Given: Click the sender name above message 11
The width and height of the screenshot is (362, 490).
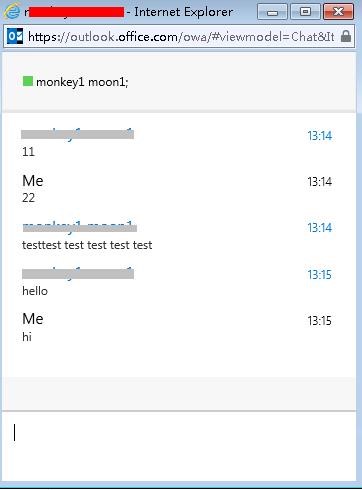Looking at the screenshot, I should [77, 134].
